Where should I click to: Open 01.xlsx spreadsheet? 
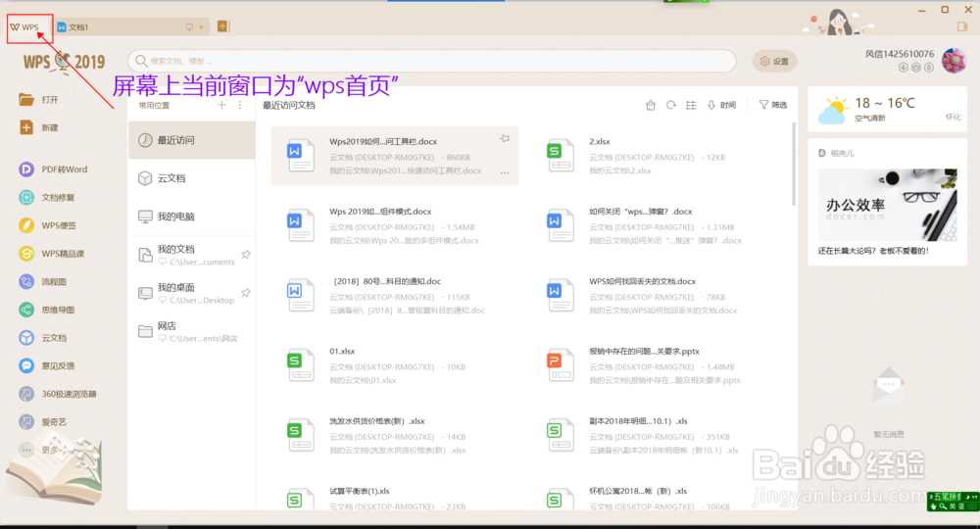(x=394, y=366)
